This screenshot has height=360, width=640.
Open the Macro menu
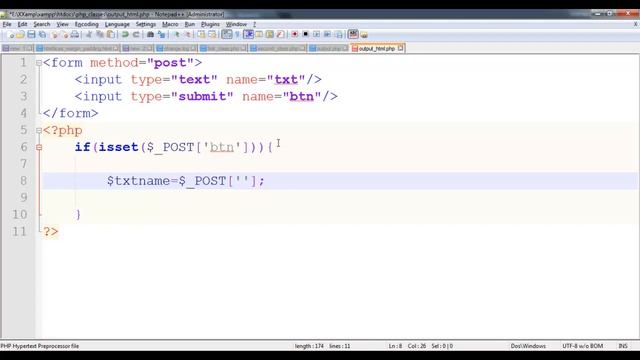click(x=170, y=24)
